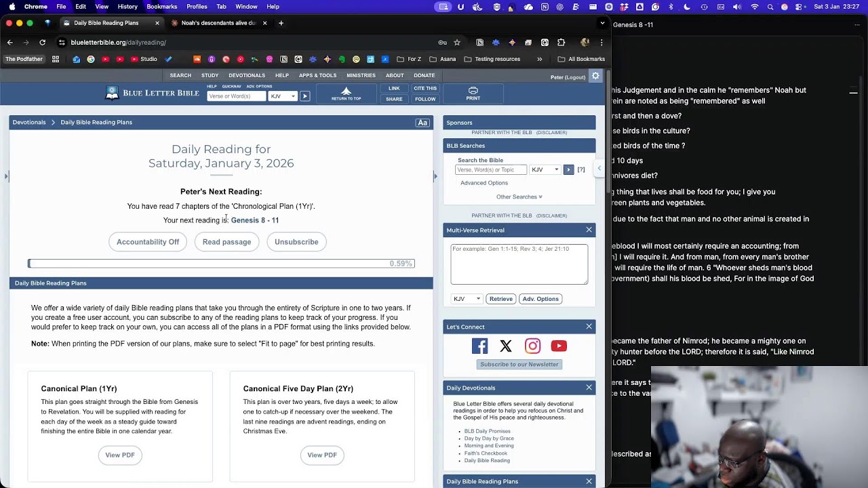This screenshot has width=868, height=488.
Task: Open the History menu in macOS menu bar
Action: coord(127,7)
